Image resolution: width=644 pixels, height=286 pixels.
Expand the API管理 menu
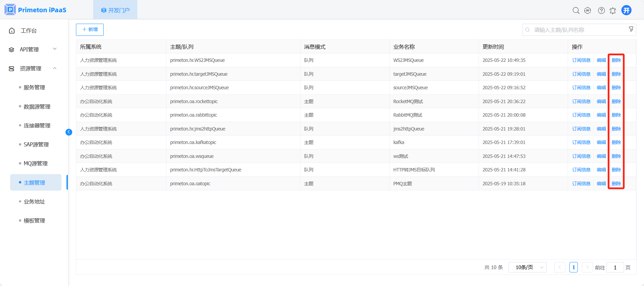(33, 49)
